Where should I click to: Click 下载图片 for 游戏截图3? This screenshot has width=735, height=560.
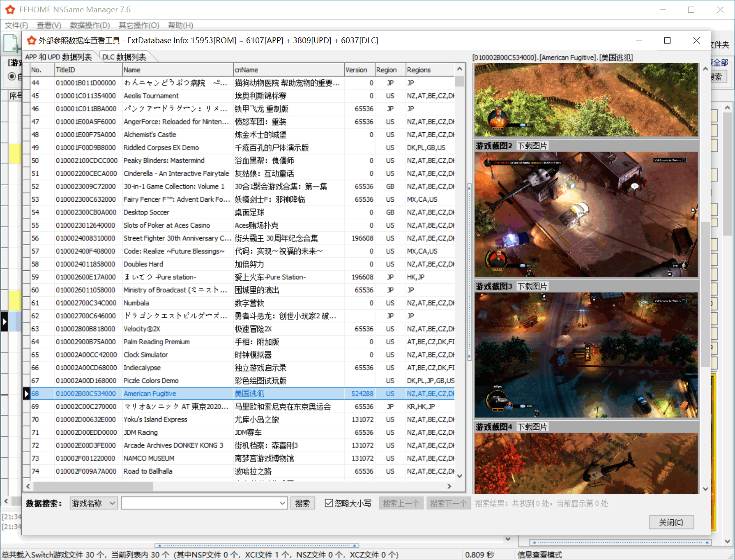click(532, 286)
